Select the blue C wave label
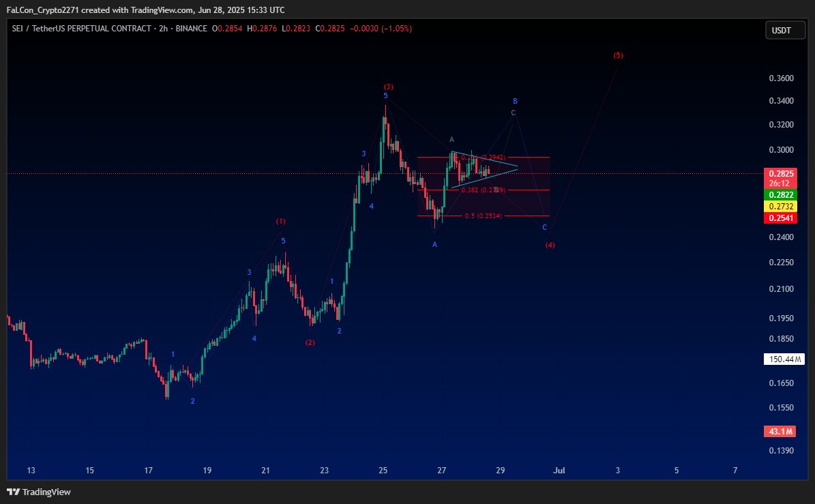Screen dimensions: 815x504 click(545, 228)
